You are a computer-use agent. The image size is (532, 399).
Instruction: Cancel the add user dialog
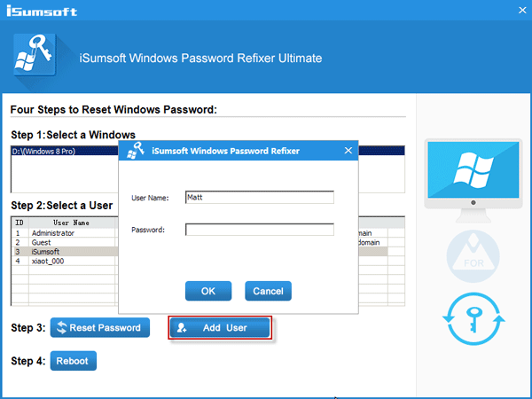268,291
